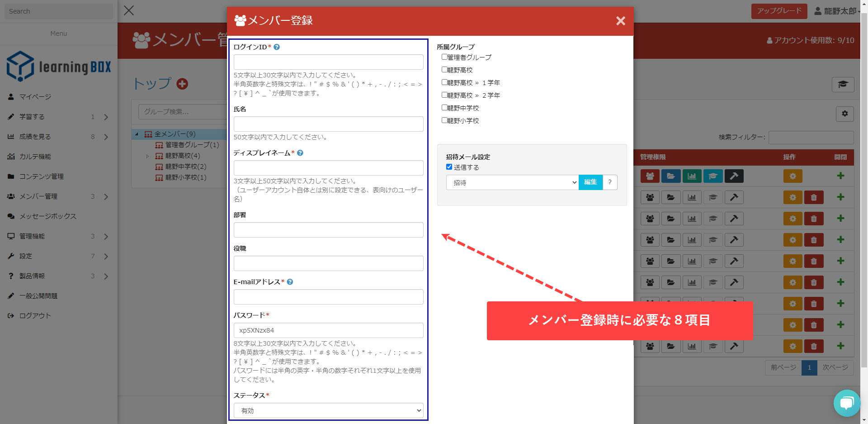Click the red group icon in the first table row
The image size is (868, 424).
650,176
